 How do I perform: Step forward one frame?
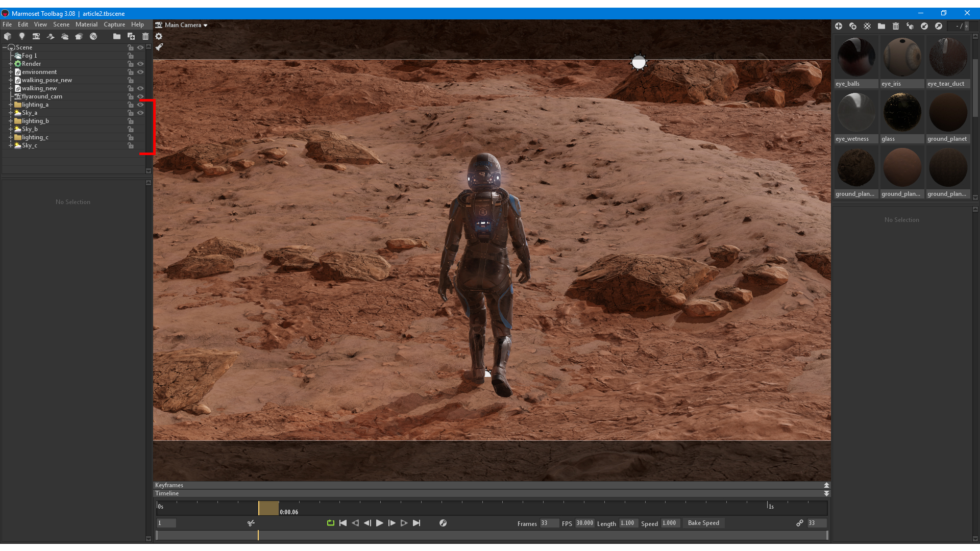[392, 523]
